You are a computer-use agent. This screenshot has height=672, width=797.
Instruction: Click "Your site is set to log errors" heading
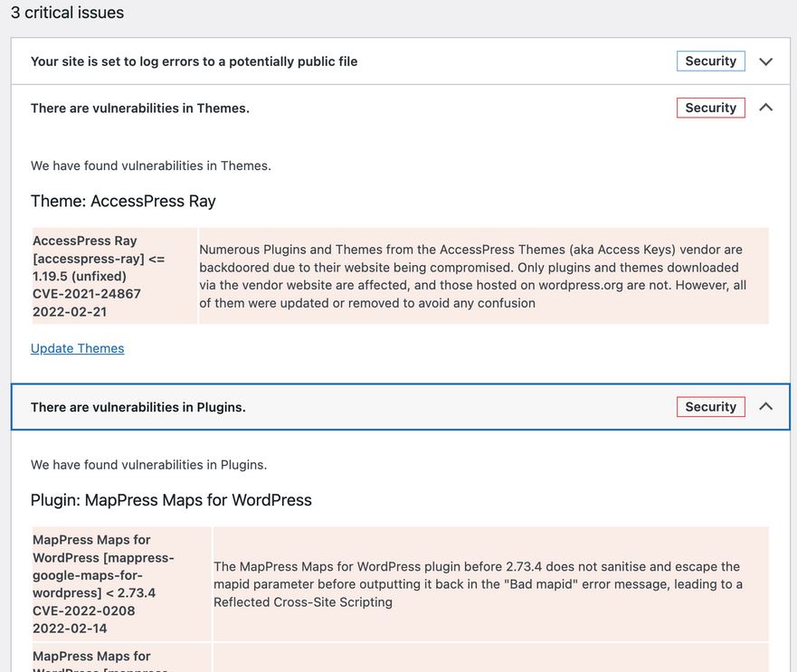[194, 62]
